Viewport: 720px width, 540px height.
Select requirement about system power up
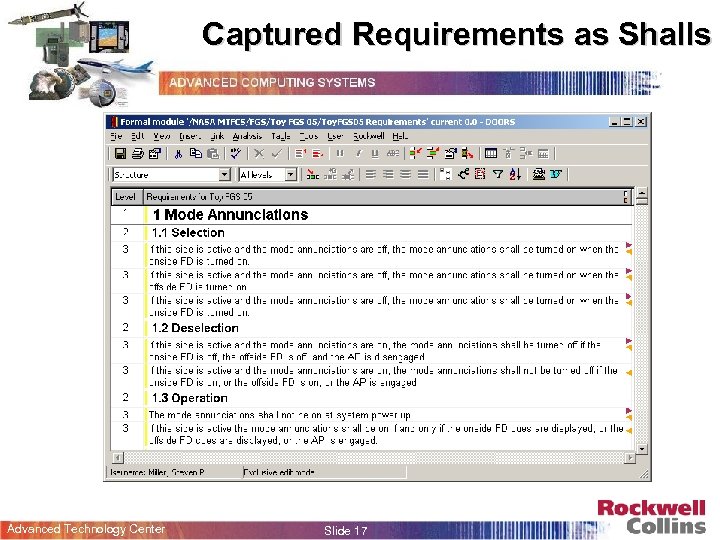(279, 415)
